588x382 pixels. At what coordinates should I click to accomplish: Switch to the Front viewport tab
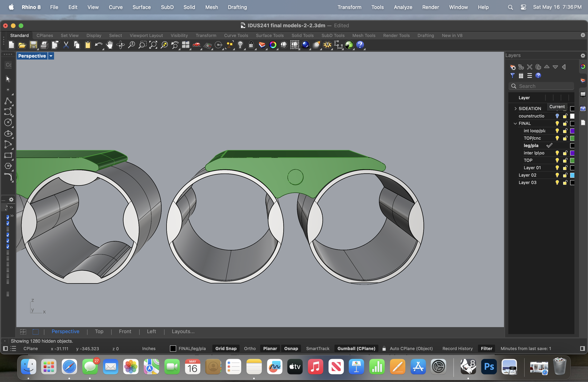coord(125,331)
